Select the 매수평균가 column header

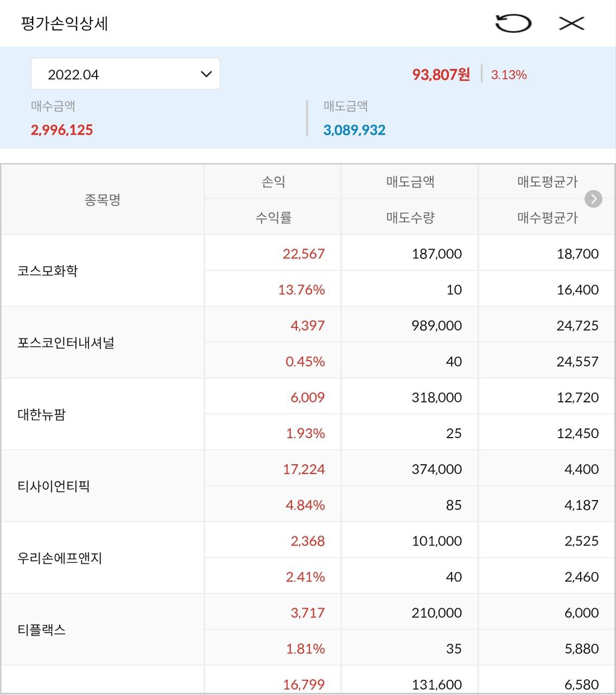coord(547,218)
